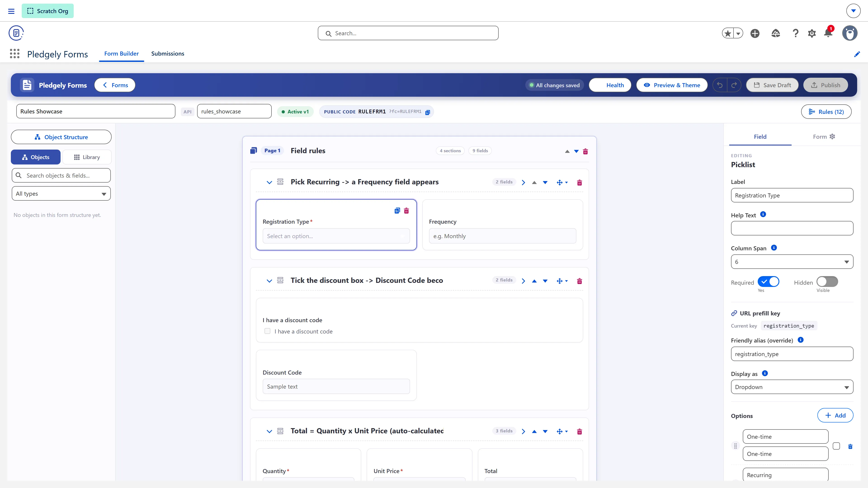Click the edit pencil in the nav bar
The image size is (868, 488).
click(857, 54)
